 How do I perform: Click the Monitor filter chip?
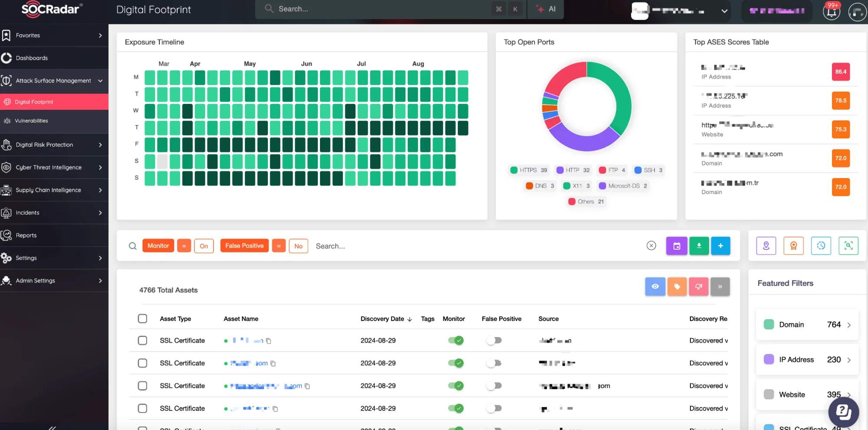[x=158, y=246]
